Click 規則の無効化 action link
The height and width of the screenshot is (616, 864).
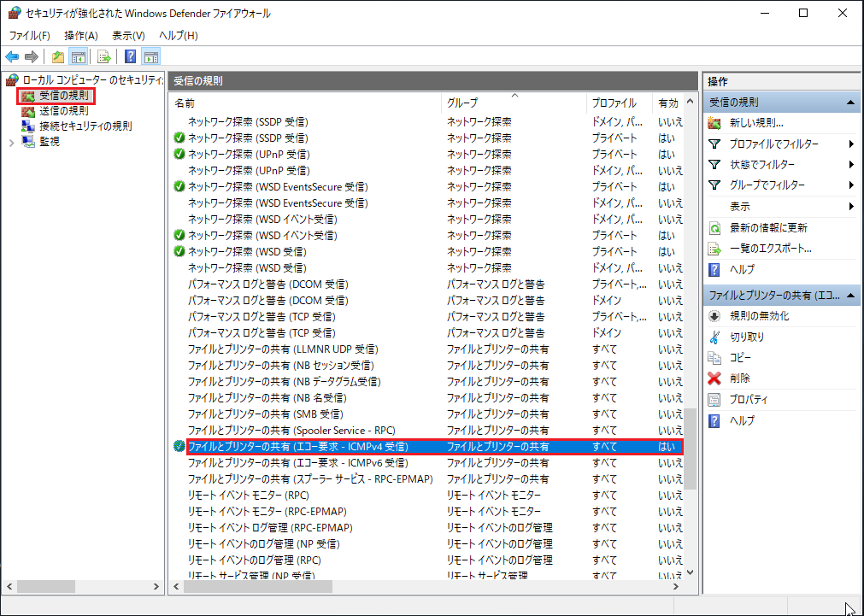click(759, 316)
